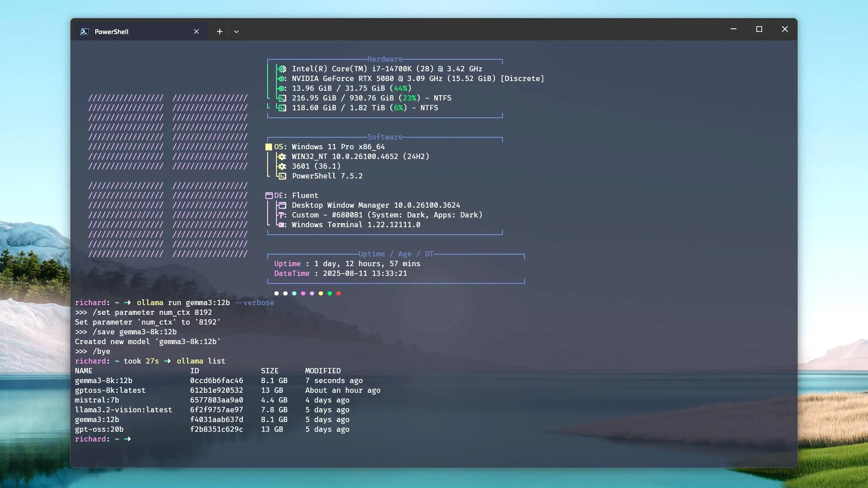868x488 pixels.
Task: Click the Hardware section title
Action: pyautogui.click(x=385, y=59)
